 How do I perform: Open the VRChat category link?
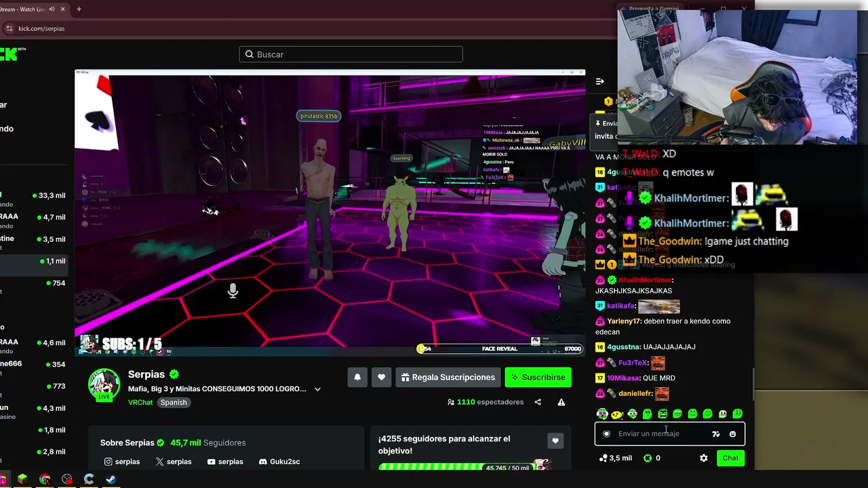point(140,402)
